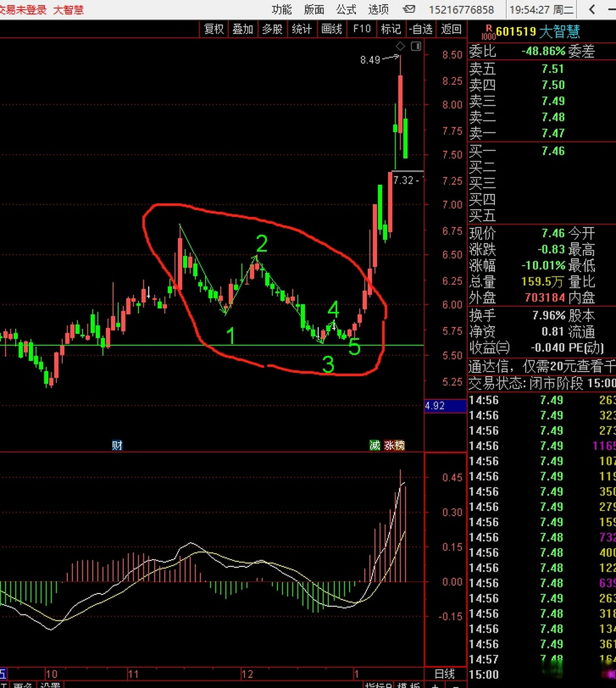Click the R 1000 badge beside stock code
This screenshot has height=688, width=616.
(x=488, y=32)
